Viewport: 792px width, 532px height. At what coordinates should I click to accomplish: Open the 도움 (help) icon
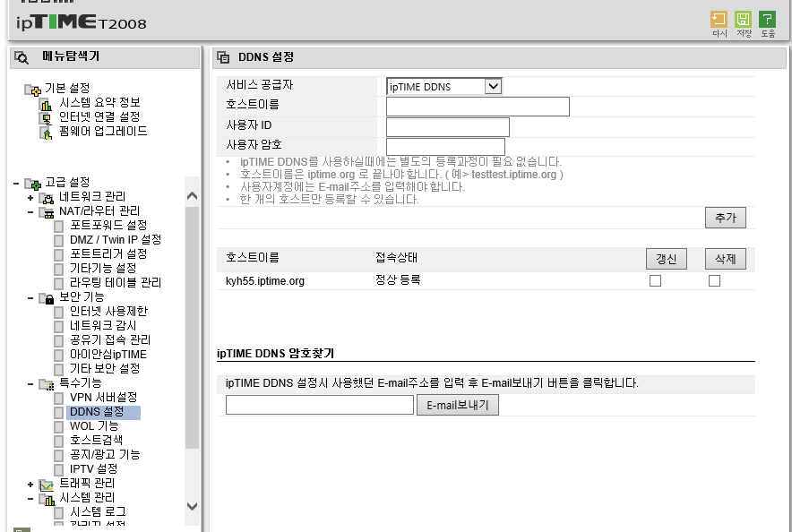pos(767,19)
